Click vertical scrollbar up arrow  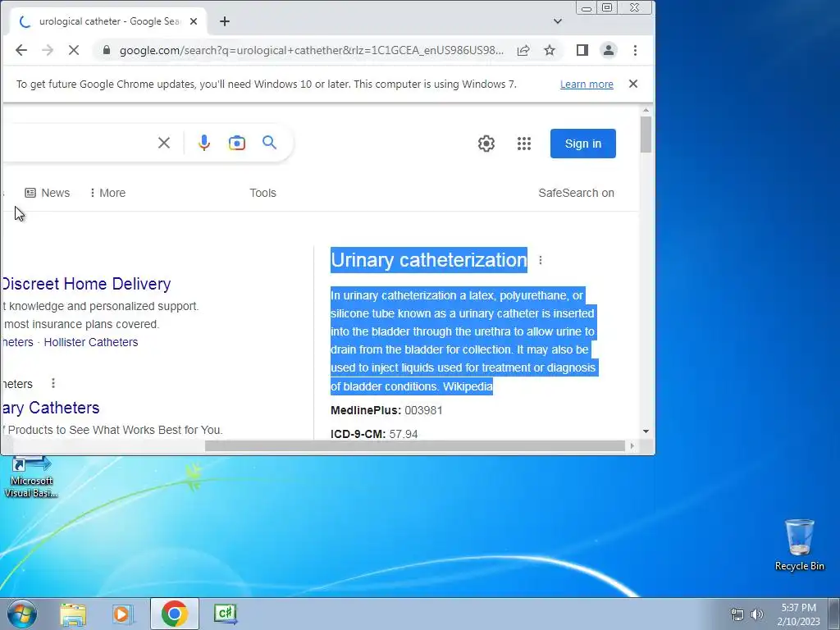tap(646, 110)
